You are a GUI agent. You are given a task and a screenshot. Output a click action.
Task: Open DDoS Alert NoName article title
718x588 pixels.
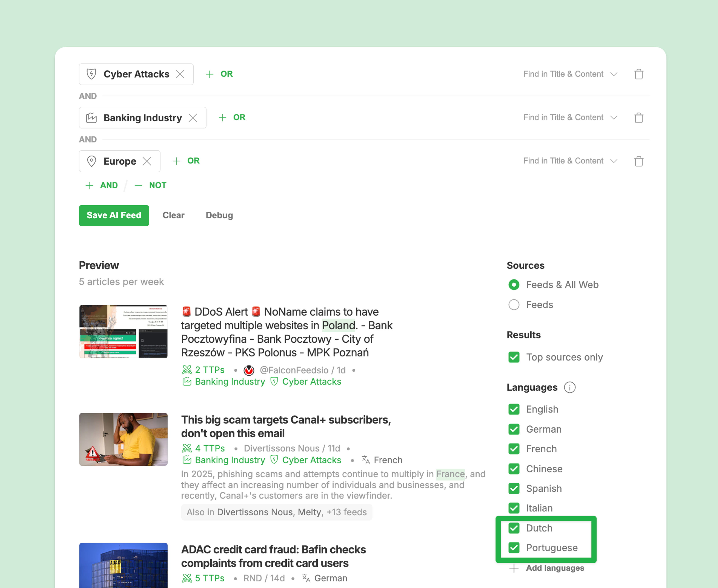click(286, 332)
